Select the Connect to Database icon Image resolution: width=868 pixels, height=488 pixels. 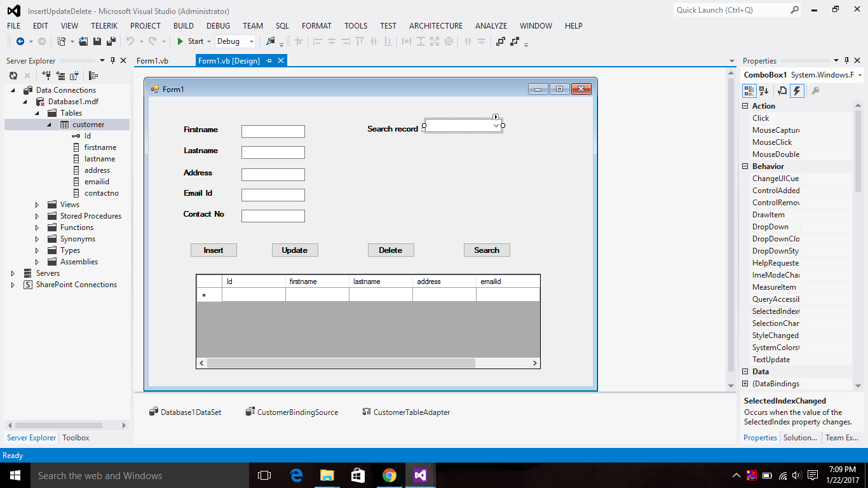point(46,75)
